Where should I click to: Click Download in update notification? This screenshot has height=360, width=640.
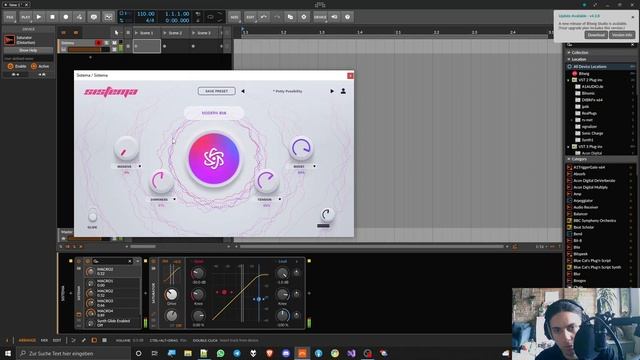[x=596, y=35]
